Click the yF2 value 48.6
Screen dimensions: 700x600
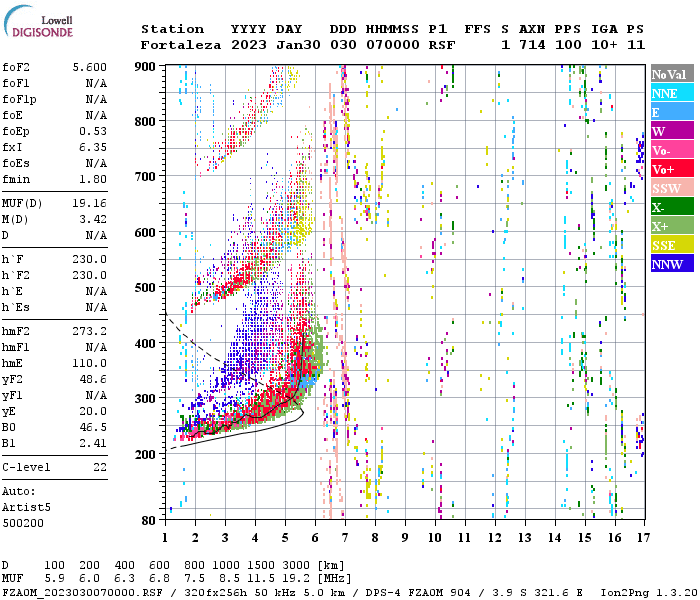(x=93, y=379)
